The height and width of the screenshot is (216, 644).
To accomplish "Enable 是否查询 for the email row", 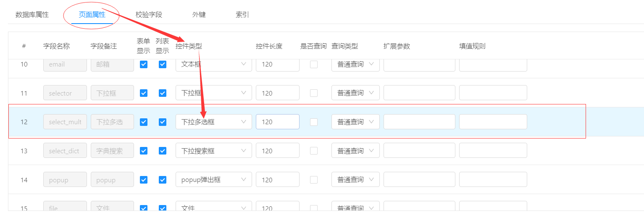I will click(314, 64).
